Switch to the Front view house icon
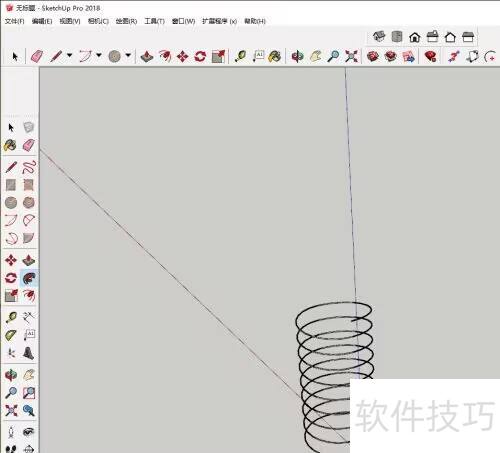 415,37
